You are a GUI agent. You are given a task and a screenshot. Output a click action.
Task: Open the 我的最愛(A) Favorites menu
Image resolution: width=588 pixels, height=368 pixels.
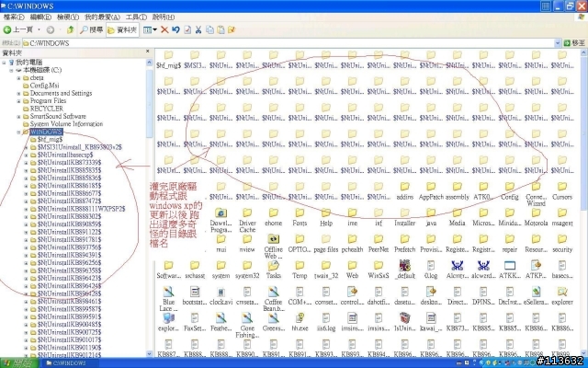(x=102, y=17)
